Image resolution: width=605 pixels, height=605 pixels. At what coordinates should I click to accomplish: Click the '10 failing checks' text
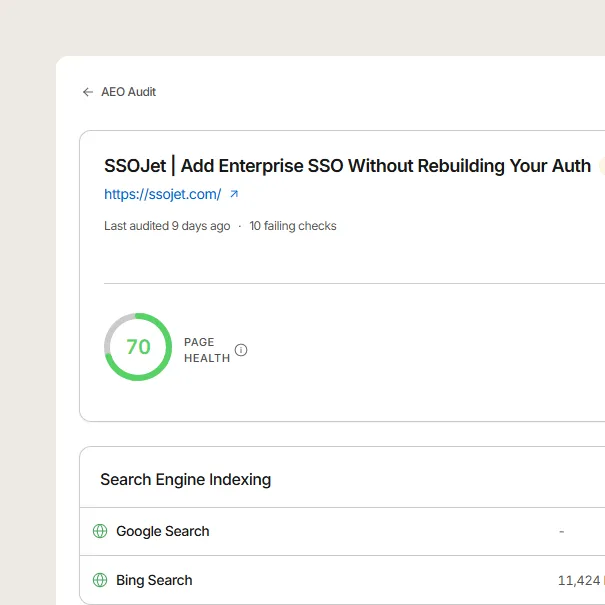293,226
